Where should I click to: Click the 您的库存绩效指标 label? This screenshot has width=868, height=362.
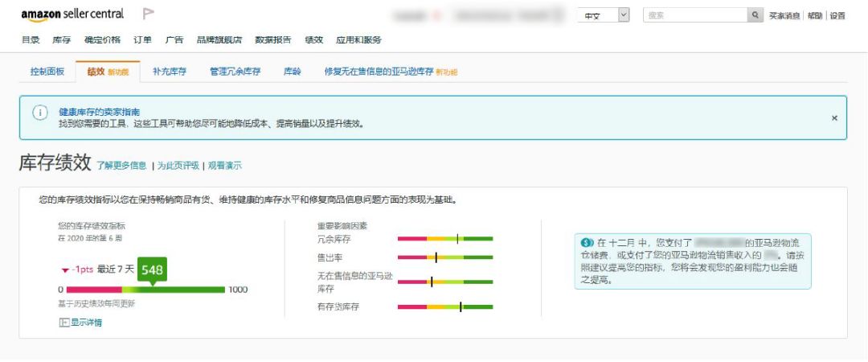click(92, 226)
